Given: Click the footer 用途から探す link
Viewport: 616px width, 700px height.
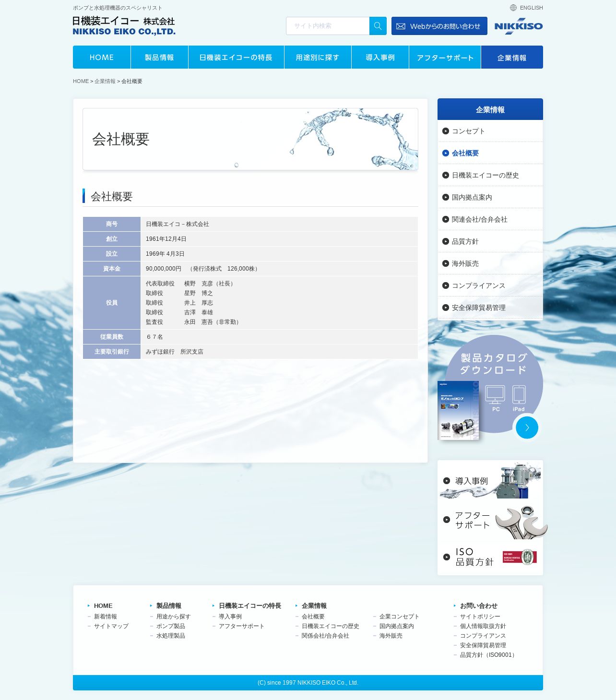Looking at the screenshot, I should coord(174,617).
